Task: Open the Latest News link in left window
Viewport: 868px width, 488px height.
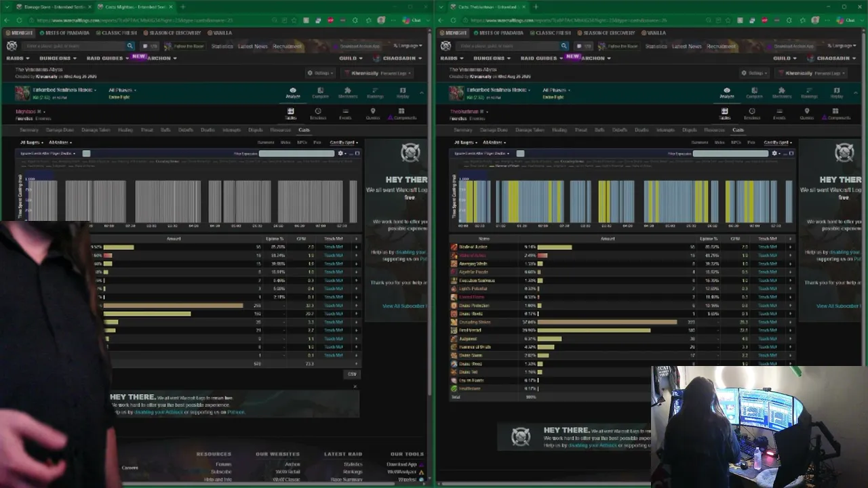Action: click(252, 46)
